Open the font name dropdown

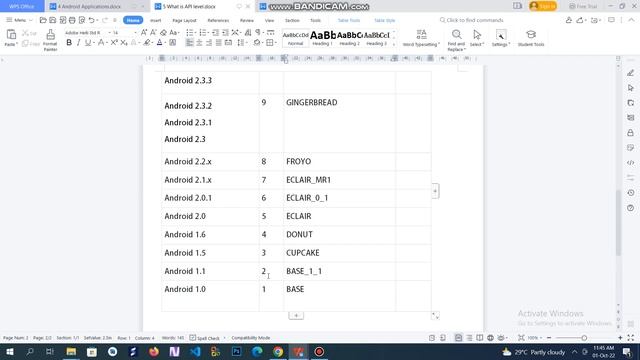pyautogui.click(x=109, y=33)
